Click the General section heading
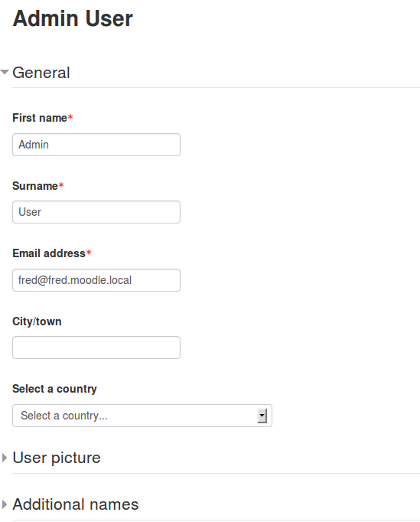 tap(41, 73)
